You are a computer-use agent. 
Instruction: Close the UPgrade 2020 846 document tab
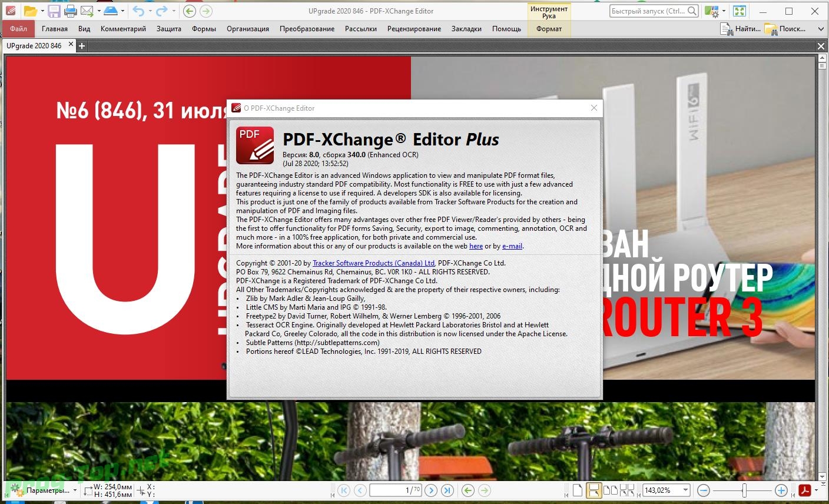pos(71,44)
